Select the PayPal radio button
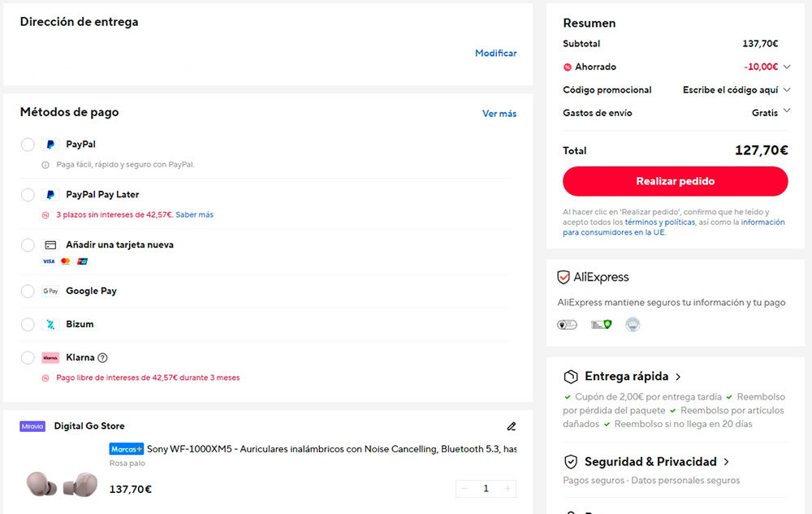Screen dimensions: 812x514 pyautogui.click(x=28, y=145)
